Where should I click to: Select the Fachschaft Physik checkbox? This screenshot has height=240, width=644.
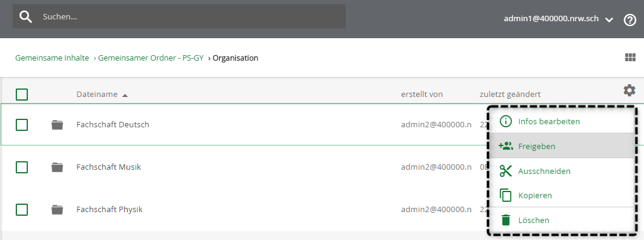click(x=22, y=210)
